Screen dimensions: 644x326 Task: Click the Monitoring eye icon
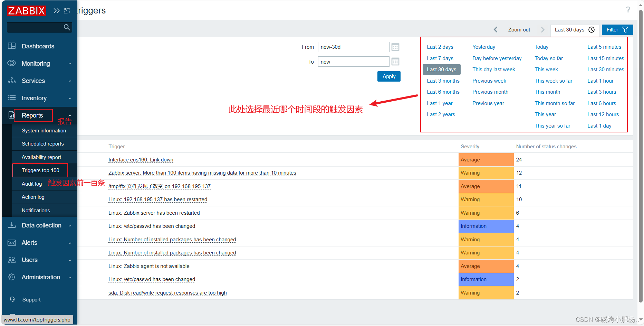(x=12, y=63)
